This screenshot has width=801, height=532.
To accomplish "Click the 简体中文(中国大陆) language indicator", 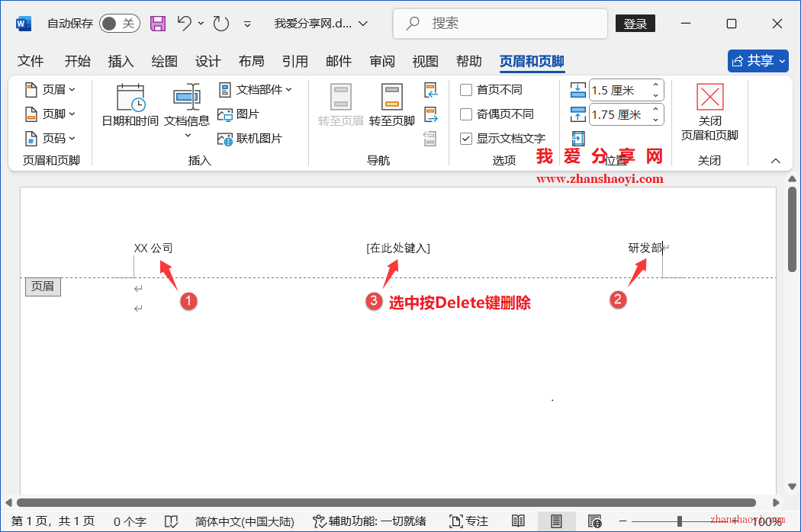I will 245,521.
